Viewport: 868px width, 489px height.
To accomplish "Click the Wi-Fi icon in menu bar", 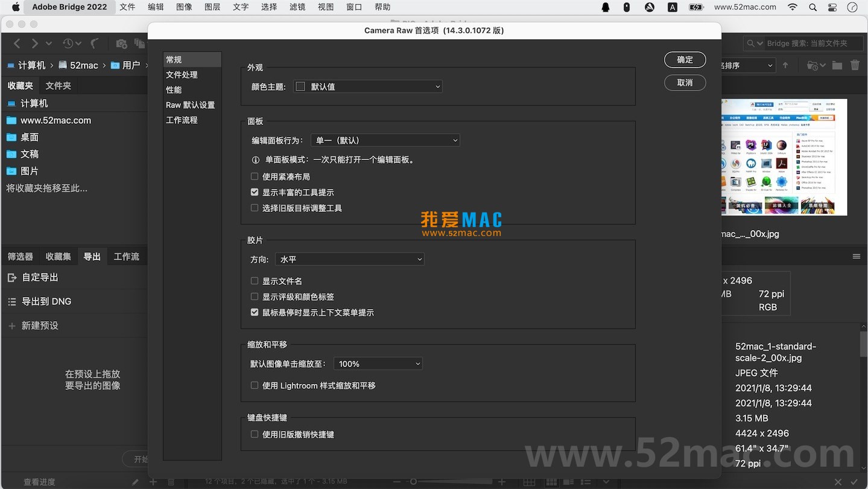I will [x=793, y=7].
